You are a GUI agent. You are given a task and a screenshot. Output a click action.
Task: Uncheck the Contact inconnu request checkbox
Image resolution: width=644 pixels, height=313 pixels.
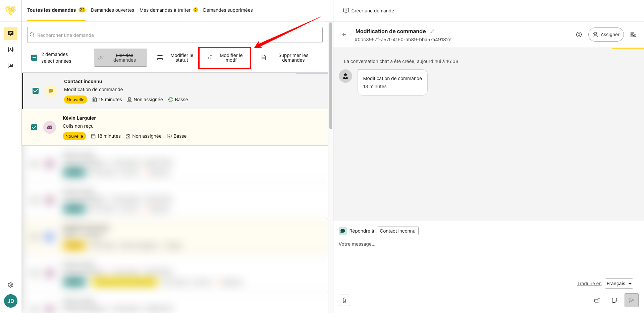36,91
